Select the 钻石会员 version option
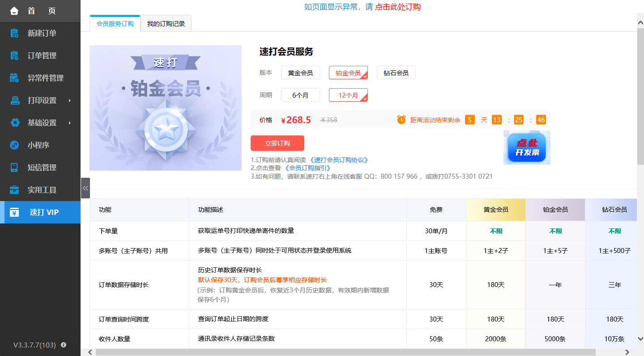This screenshot has width=644, height=356. click(396, 73)
